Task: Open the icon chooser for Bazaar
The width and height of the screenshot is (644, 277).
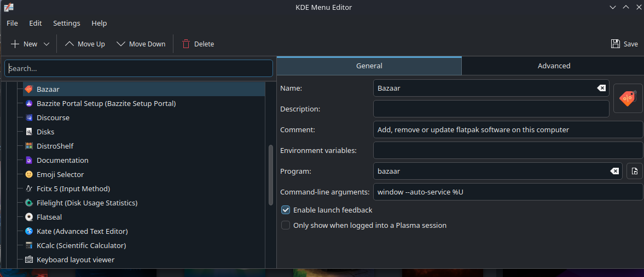Action: tap(628, 98)
